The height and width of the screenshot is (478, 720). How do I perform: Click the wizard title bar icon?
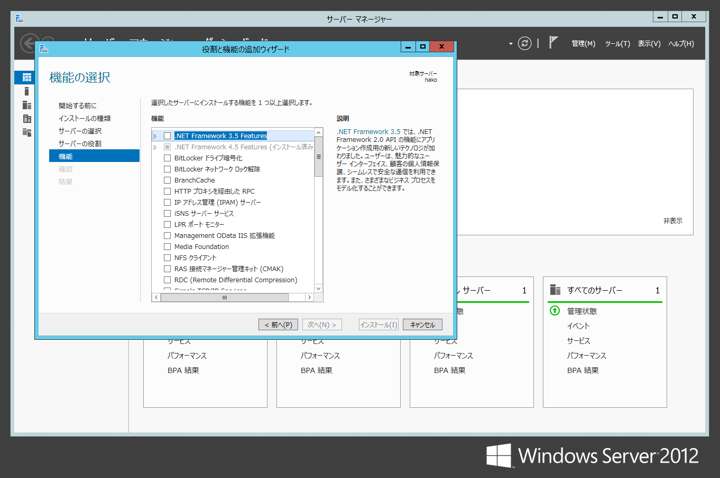click(44, 48)
